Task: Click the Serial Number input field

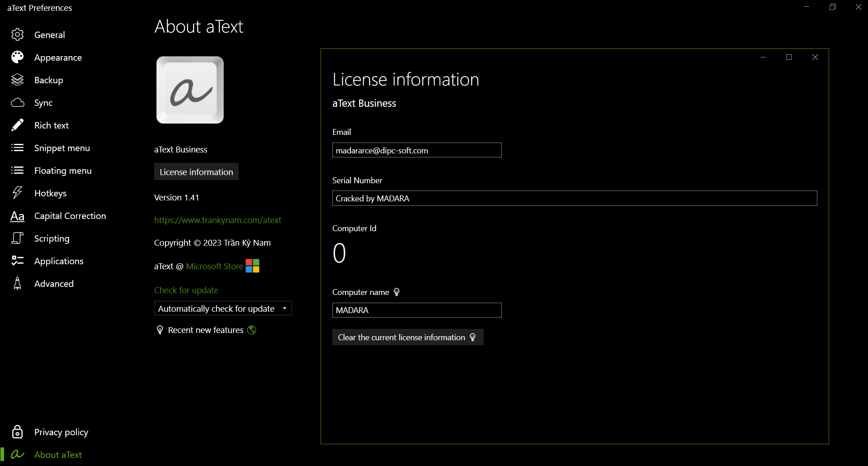Action: click(575, 198)
